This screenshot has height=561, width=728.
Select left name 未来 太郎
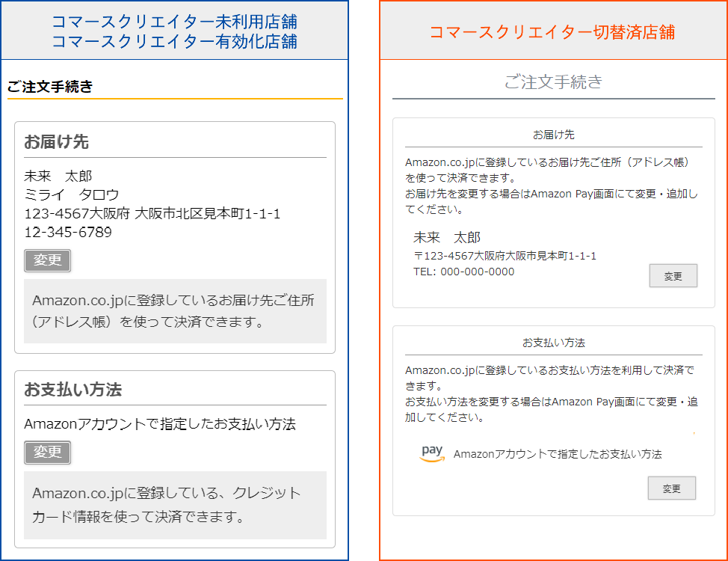(x=58, y=177)
